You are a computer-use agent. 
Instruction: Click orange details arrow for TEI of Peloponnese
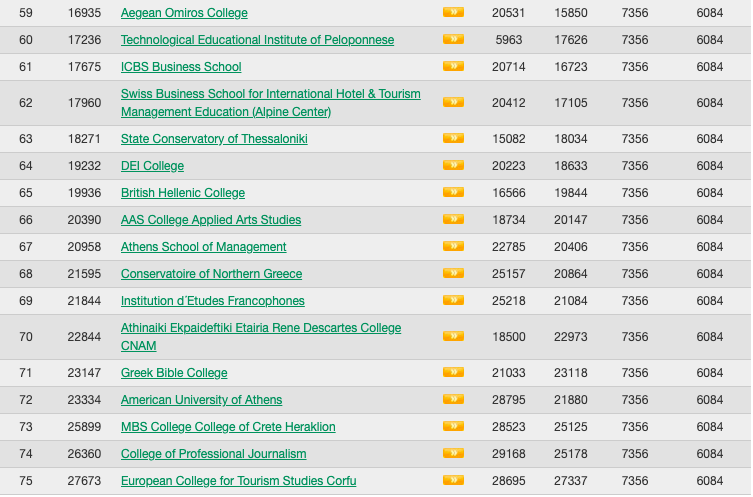(453, 39)
